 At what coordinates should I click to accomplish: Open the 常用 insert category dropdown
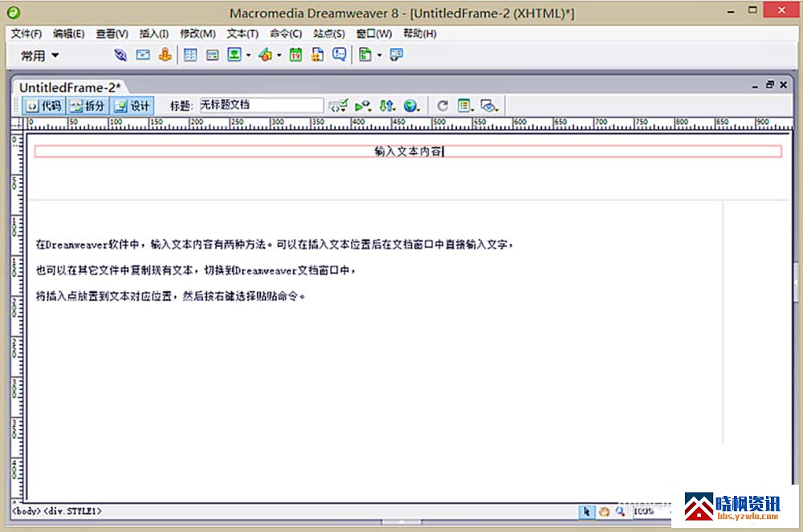point(39,55)
